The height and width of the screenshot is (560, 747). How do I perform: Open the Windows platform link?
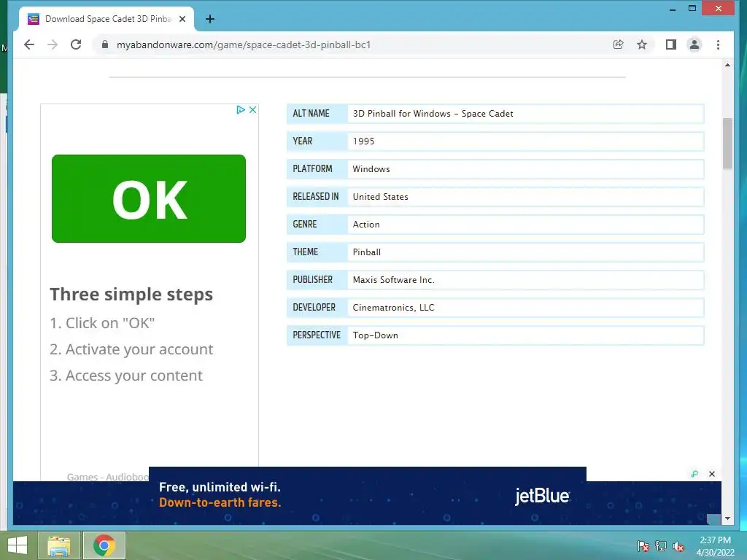371,169
